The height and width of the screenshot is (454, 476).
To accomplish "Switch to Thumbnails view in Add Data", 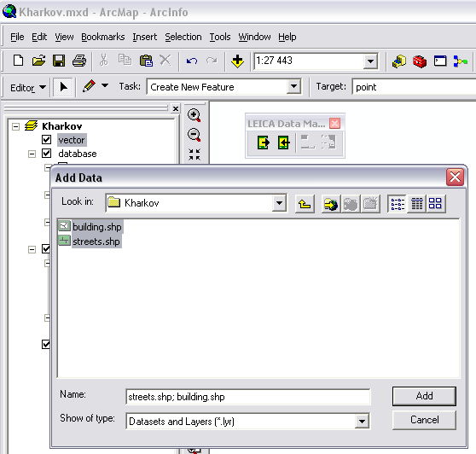I will 435,204.
